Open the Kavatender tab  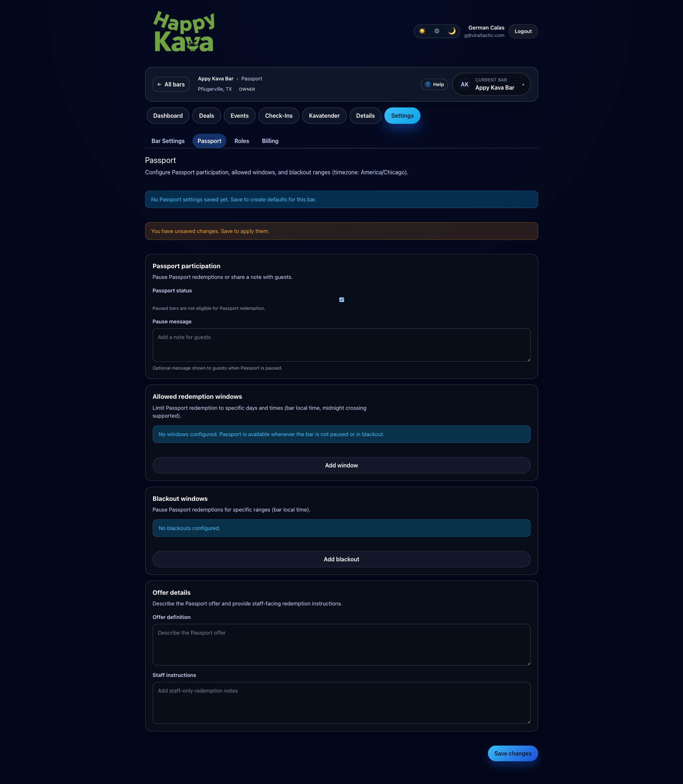click(324, 116)
